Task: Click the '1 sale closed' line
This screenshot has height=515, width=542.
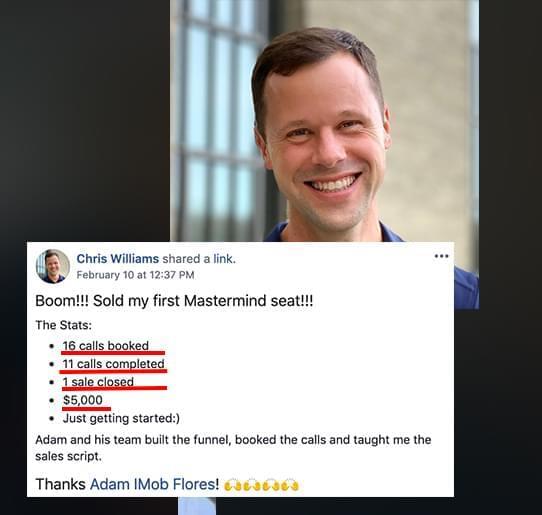Action: (x=98, y=382)
